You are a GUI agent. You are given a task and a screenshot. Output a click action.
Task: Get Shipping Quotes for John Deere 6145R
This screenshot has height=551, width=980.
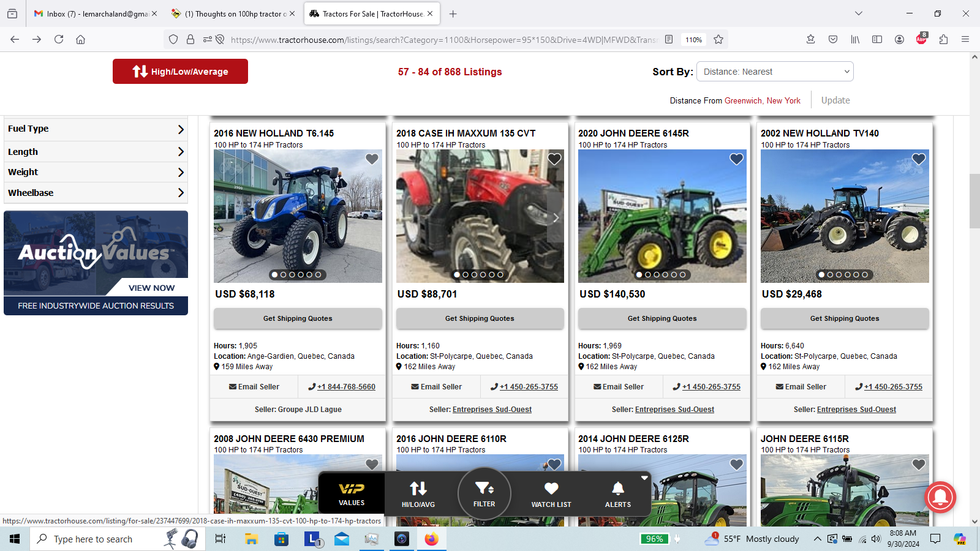[662, 318]
